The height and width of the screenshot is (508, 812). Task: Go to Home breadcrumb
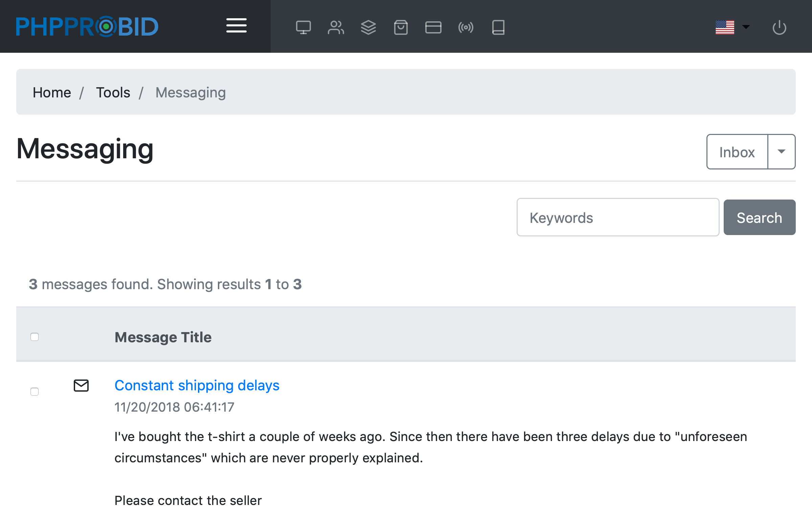point(52,92)
